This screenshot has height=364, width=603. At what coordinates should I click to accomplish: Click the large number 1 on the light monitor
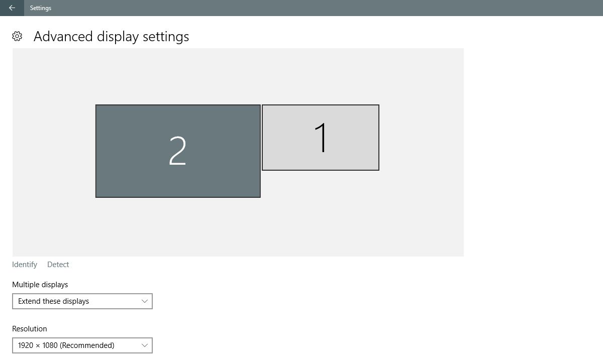pyautogui.click(x=321, y=138)
